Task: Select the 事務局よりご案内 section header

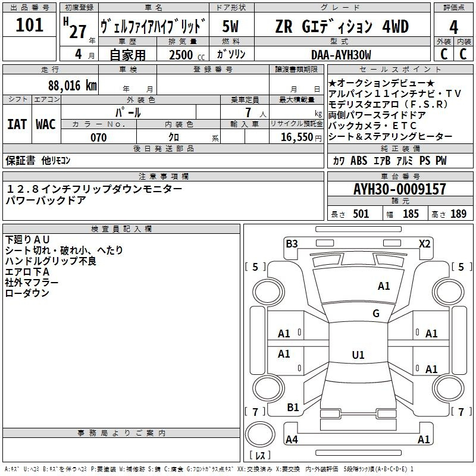Action: pyautogui.click(x=121, y=433)
